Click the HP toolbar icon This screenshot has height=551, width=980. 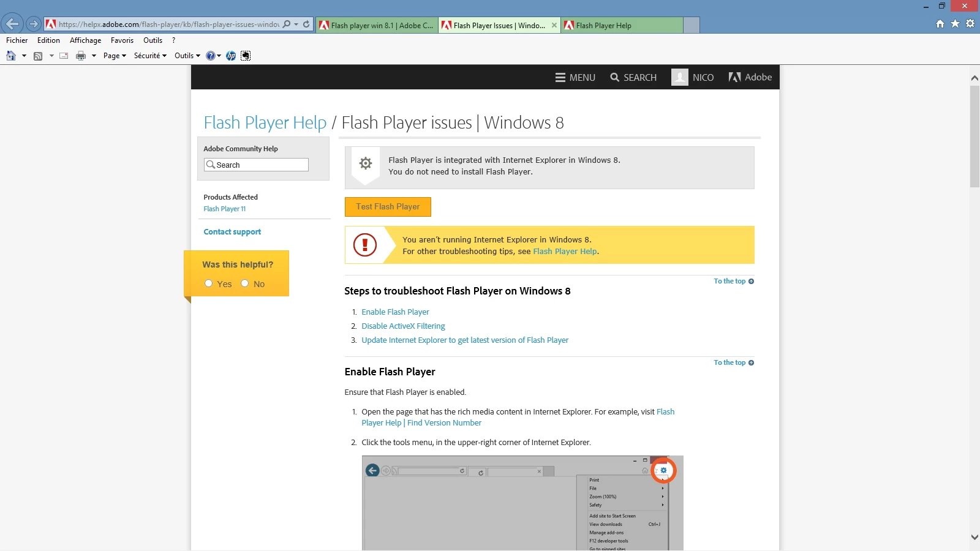(231, 56)
